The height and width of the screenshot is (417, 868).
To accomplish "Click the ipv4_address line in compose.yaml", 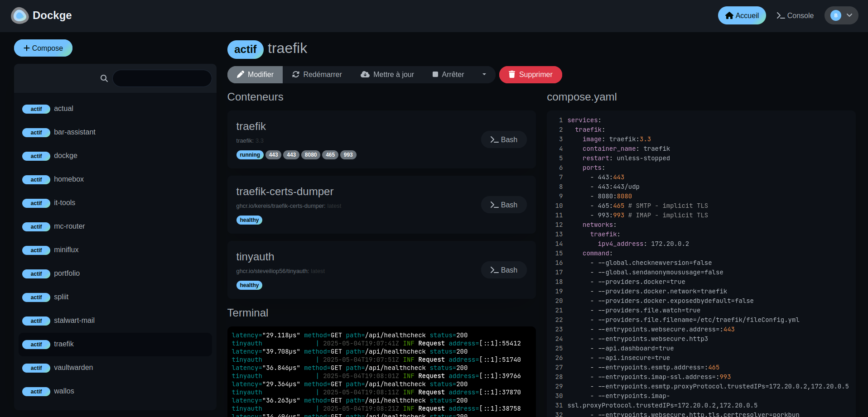I will 643,244.
